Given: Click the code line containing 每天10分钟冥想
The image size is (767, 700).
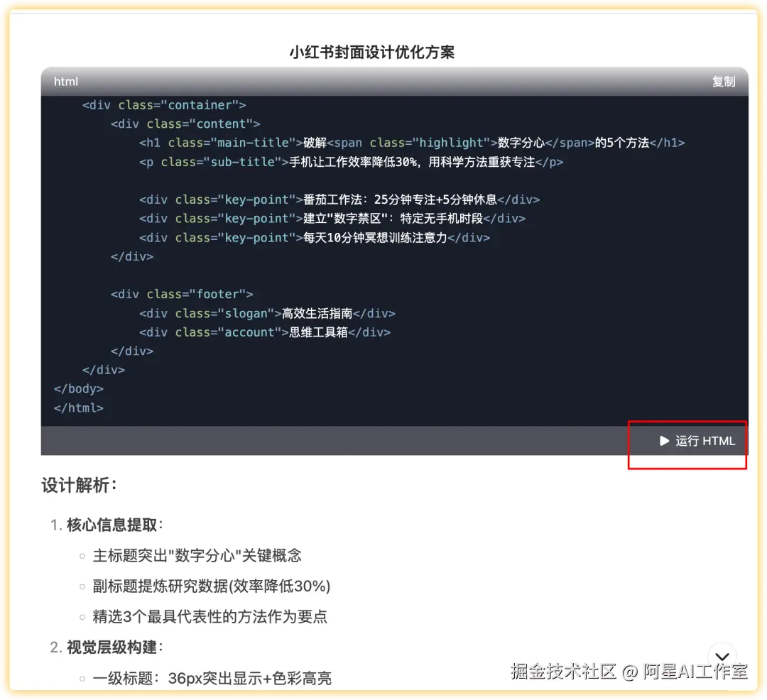Looking at the screenshot, I should pyautogui.click(x=315, y=238).
